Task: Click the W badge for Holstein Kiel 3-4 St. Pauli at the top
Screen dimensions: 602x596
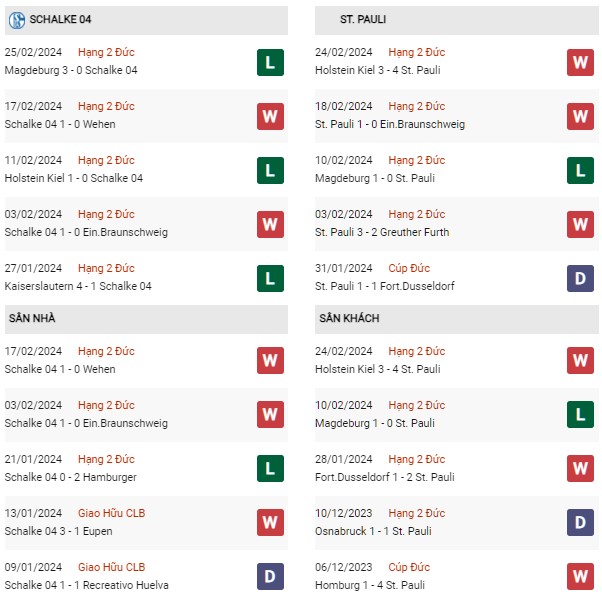Action: 580,62
